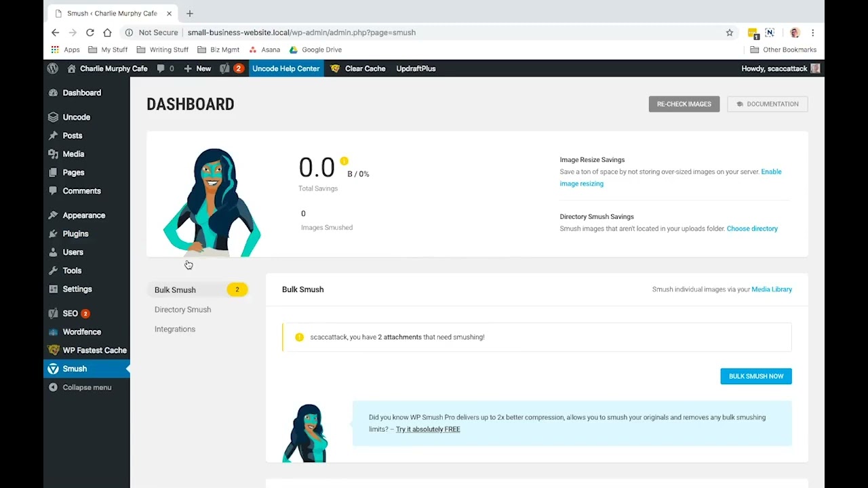Viewport: 868px width, 488px height.
Task: Open Pages in the sidebar
Action: [x=86, y=173]
